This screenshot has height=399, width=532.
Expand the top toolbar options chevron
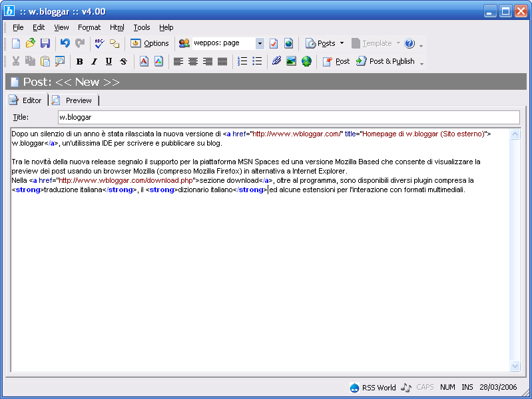(x=421, y=45)
